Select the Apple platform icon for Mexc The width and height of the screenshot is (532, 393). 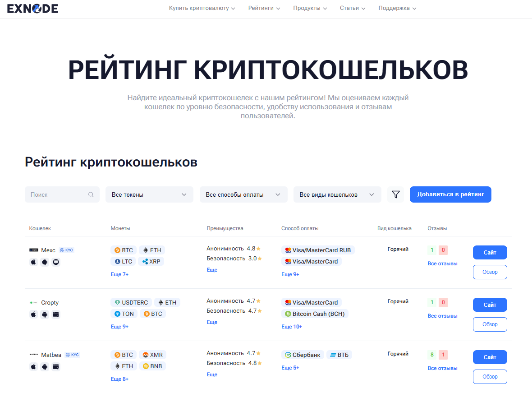[x=33, y=262]
